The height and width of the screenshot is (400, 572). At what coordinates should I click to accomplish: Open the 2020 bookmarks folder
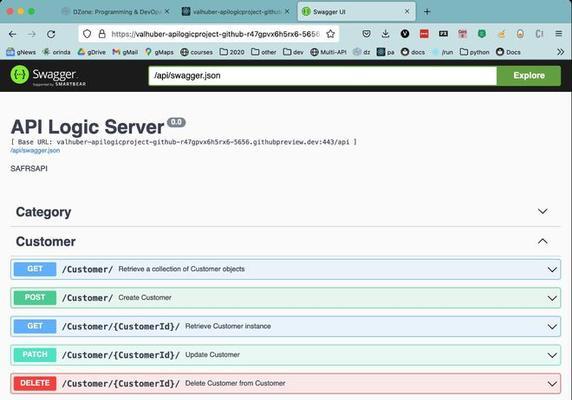click(x=232, y=52)
